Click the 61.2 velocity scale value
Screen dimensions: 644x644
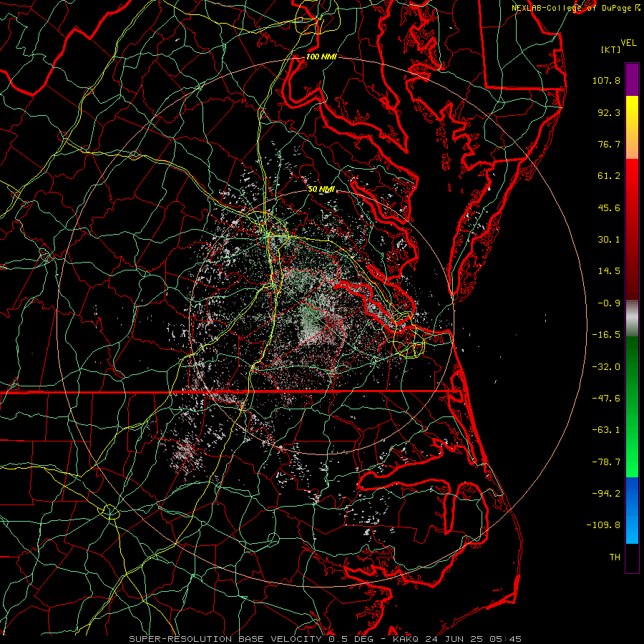coord(609,176)
